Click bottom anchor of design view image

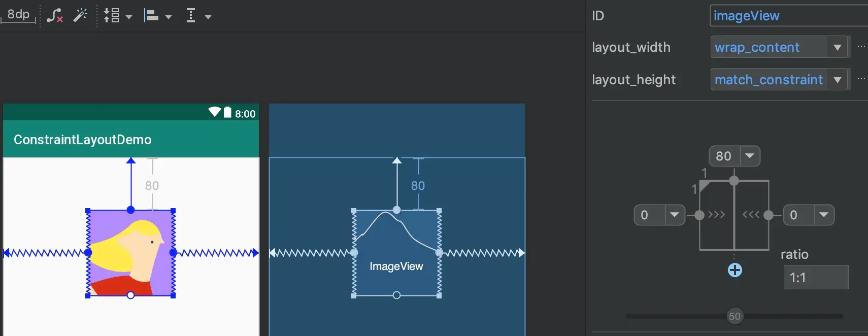click(x=131, y=295)
